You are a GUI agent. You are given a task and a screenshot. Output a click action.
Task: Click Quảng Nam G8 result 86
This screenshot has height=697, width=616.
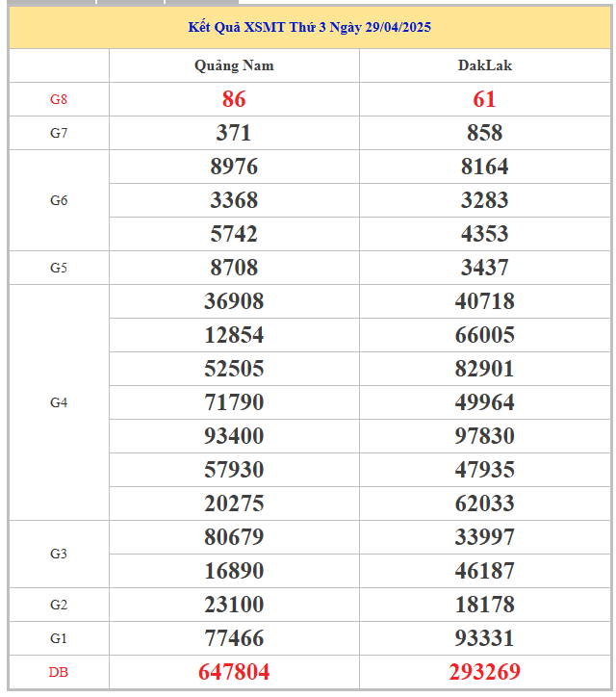click(x=234, y=99)
